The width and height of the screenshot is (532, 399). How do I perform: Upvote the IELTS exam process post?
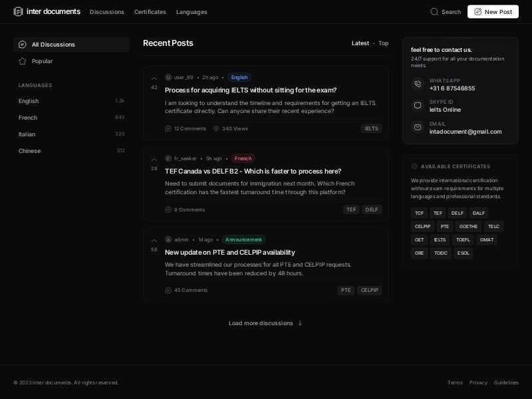[x=154, y=78]
